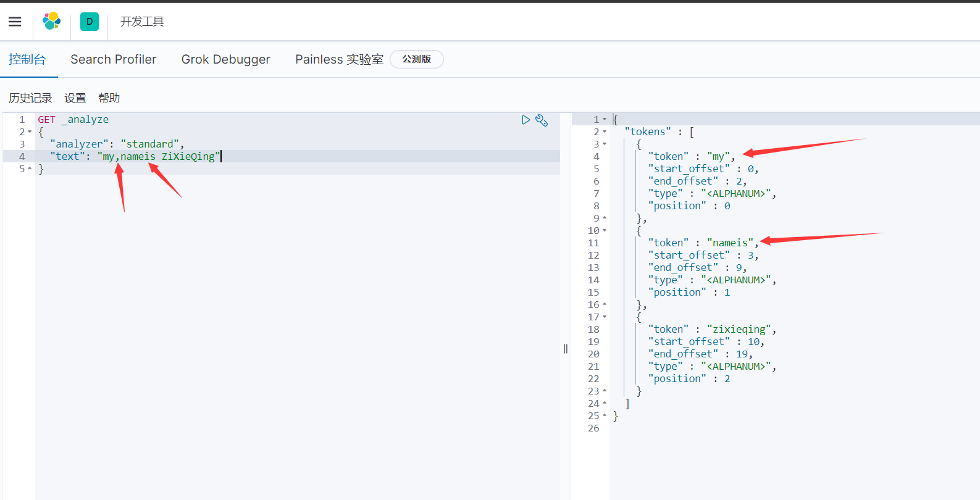Viewport: 980px width, 500px height.
Task: Click the GET _analyze request line
Action: tap(73, 120)
